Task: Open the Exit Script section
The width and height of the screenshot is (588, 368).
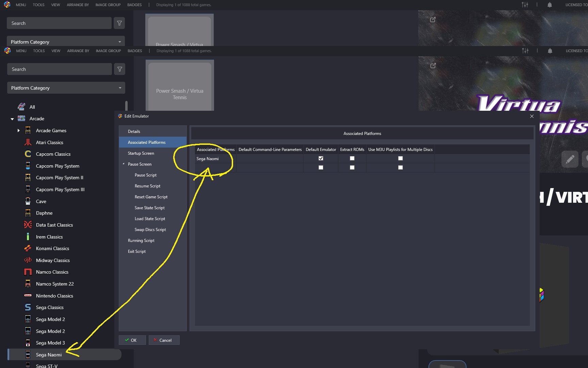Action: coord(152,251)
